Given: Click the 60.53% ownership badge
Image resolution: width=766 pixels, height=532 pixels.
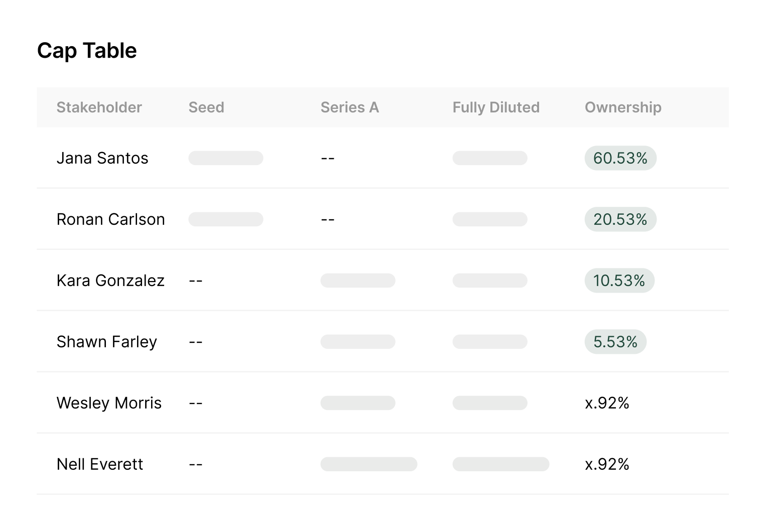Looking at the screenshot, I should click(x=620, y=158).
